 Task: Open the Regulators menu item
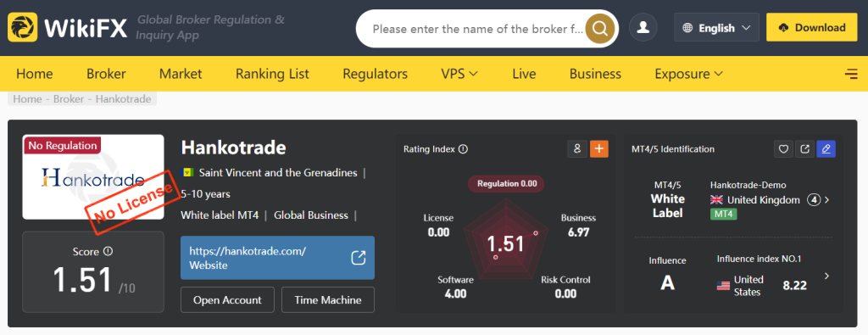pyautogui.click(x=375, y=74)
